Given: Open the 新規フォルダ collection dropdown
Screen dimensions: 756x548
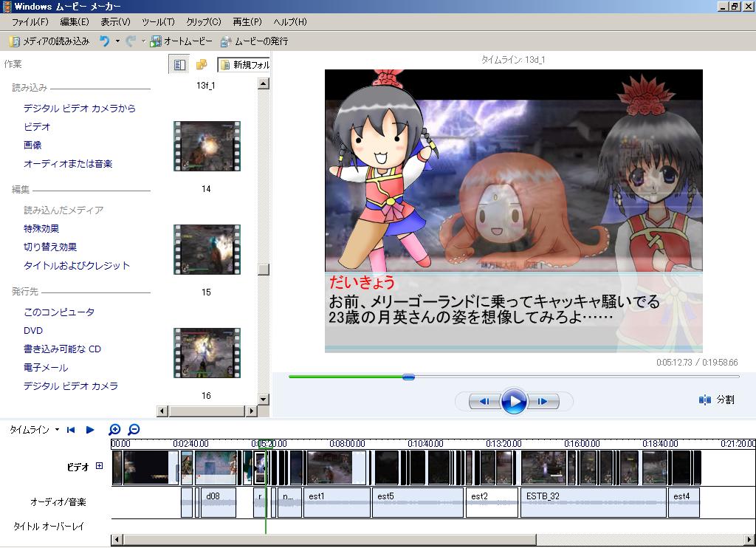Looking at the screenshot, I should click(244, 65).
